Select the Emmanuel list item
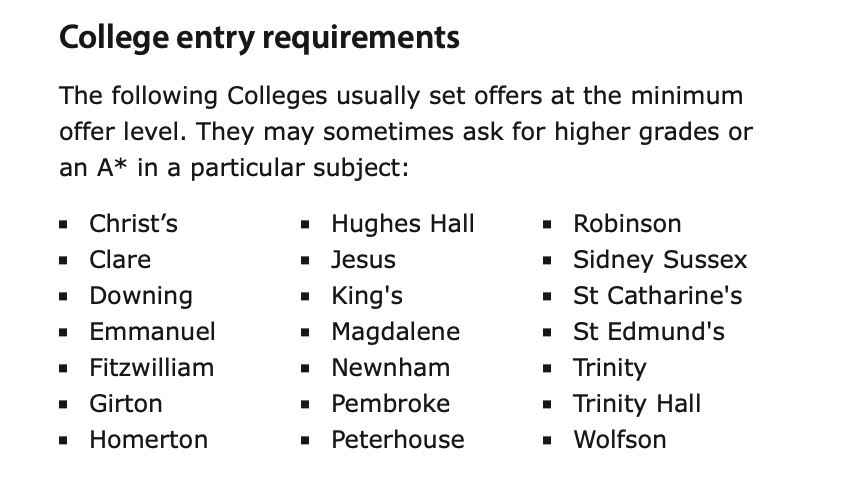This screenshot has width=854, height=494. 152,332
